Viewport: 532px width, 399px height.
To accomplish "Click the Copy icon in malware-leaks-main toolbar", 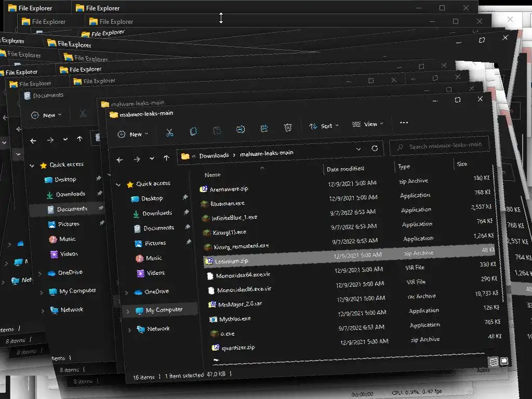I will (193, 131).
